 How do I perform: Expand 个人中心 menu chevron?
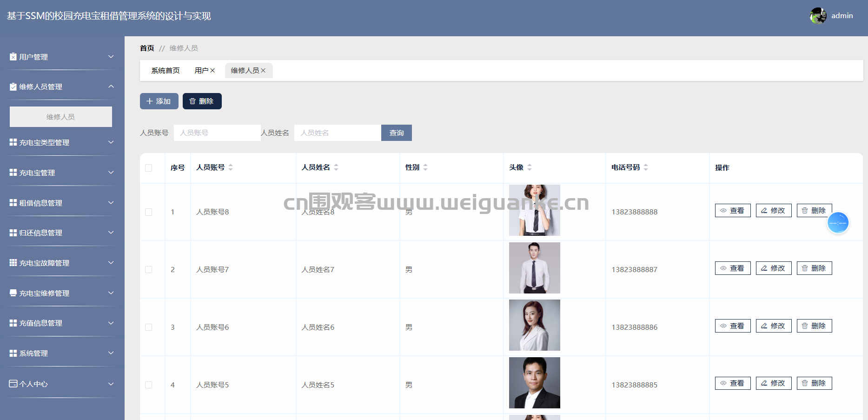coord(111,384)
